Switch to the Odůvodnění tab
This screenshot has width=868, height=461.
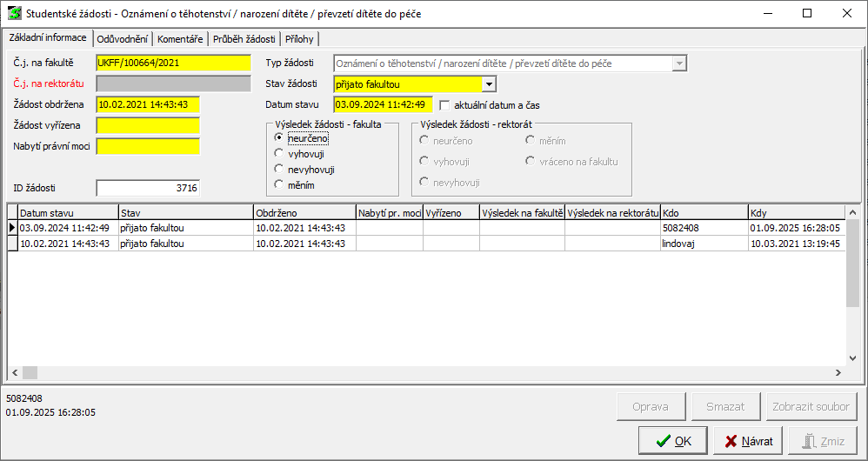pyautogui.click(x=123, y=39)
